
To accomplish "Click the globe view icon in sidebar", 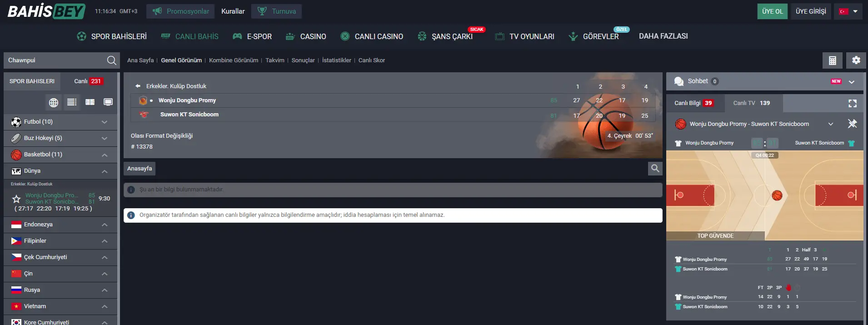I will pyautogui.click(x=54, y=102).
